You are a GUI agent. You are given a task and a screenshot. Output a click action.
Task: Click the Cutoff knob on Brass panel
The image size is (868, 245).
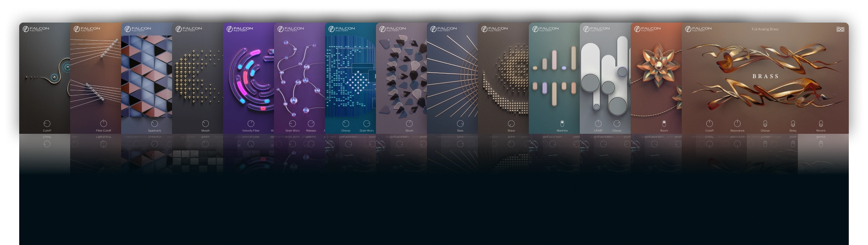tap(709, 124)
